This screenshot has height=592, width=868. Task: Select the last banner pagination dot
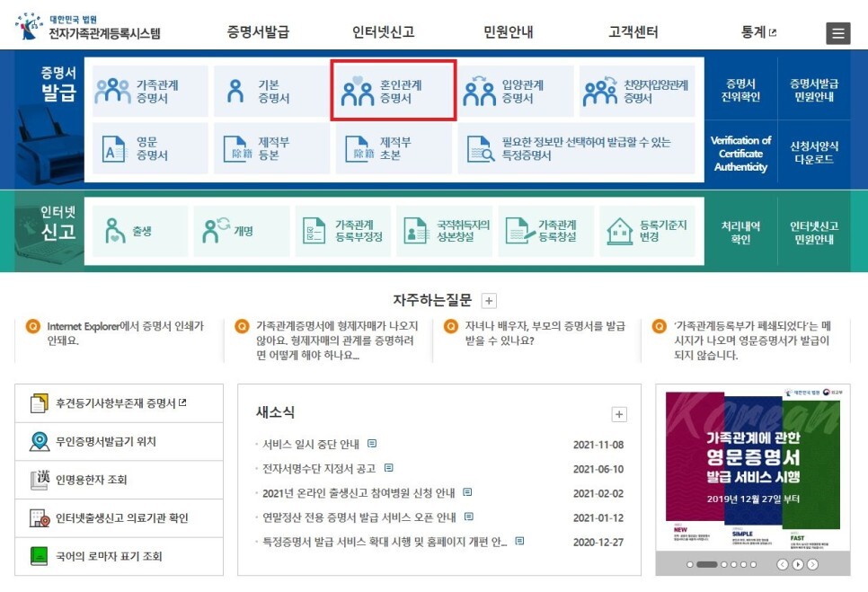point(753,564)
